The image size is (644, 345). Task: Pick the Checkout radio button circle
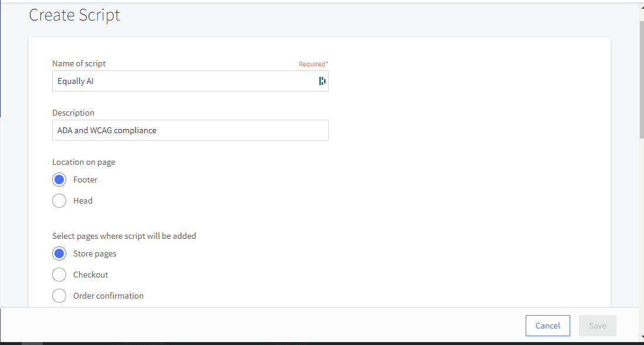click(59, 275)
